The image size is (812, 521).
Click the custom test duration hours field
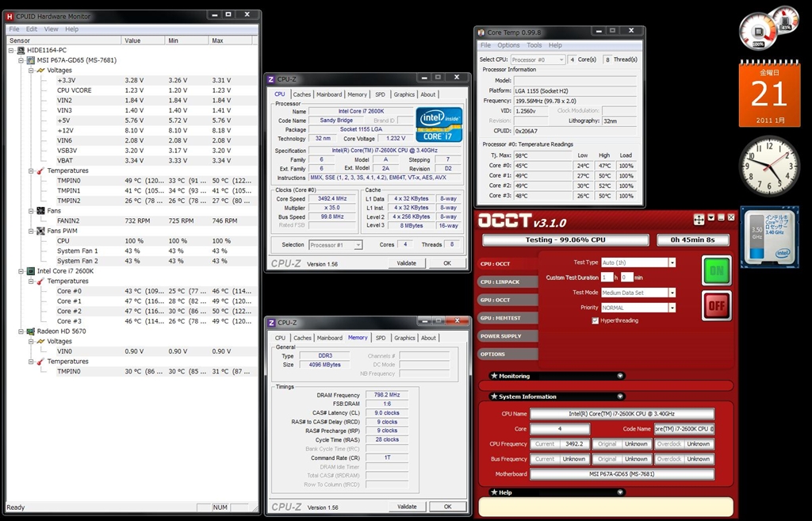coord(607,278)
